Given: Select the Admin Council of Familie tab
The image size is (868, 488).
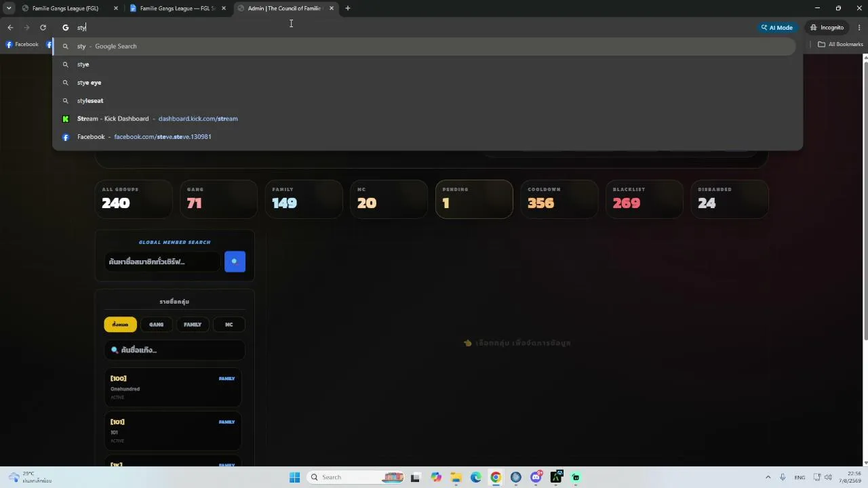Looking at the screenshot, I should (x=284, y=8).
